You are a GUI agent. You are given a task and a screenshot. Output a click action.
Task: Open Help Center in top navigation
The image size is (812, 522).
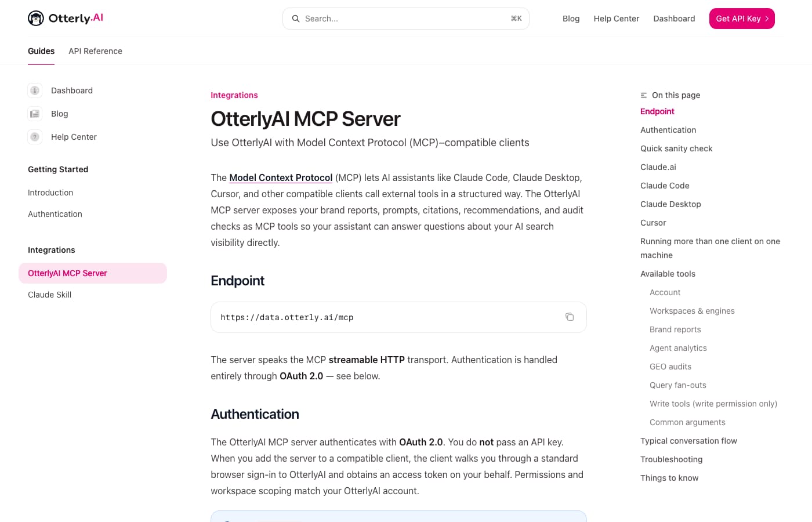pyautogui.click(x=617, y=19)
